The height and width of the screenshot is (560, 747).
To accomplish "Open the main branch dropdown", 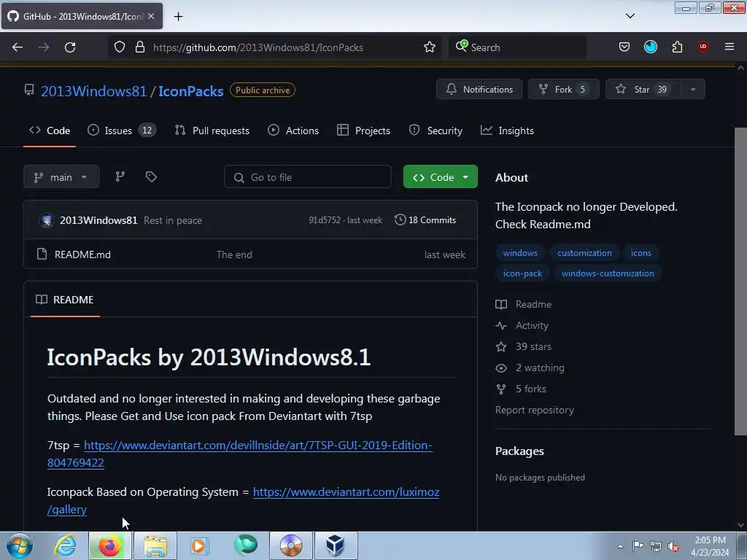I will (61, 177).
